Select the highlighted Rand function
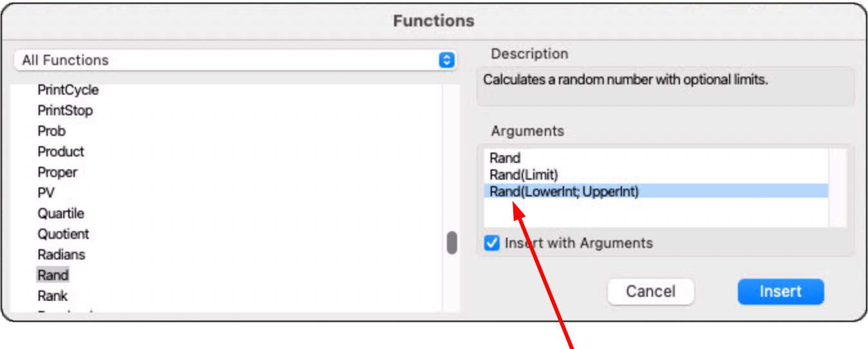868x349 pixels. click(53, 276)
